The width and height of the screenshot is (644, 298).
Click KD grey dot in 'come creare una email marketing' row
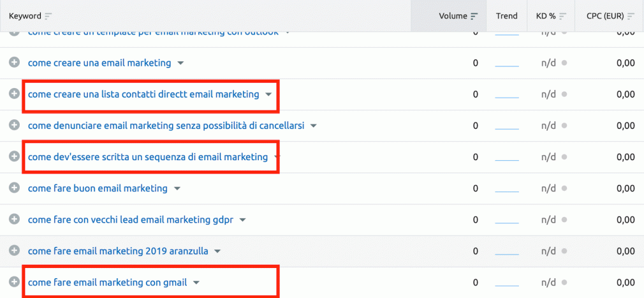564,63
